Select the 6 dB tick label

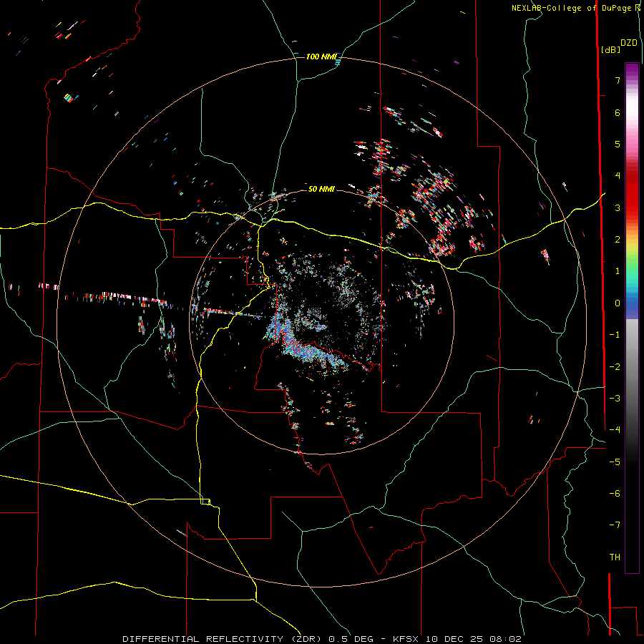click(x=618, y=112)
